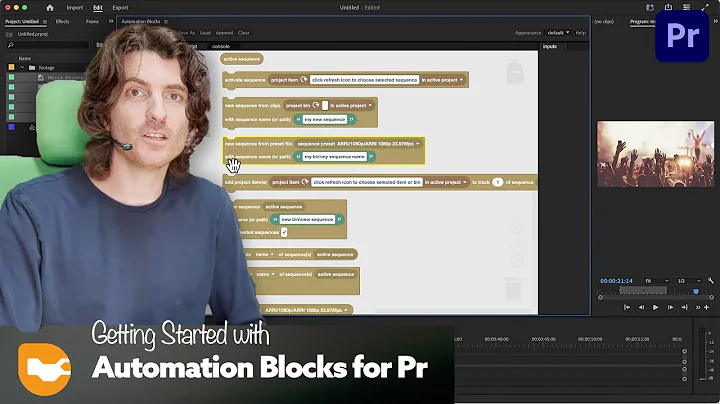720x404 pixels.
Task: Open the Quick Export share icon
Action: pos(668,7)
